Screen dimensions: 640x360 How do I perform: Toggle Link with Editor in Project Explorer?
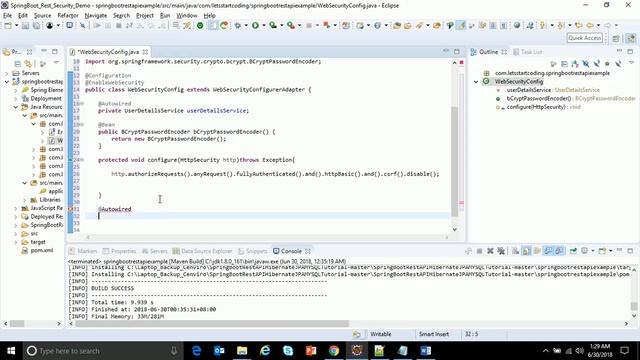coord(28,64)
